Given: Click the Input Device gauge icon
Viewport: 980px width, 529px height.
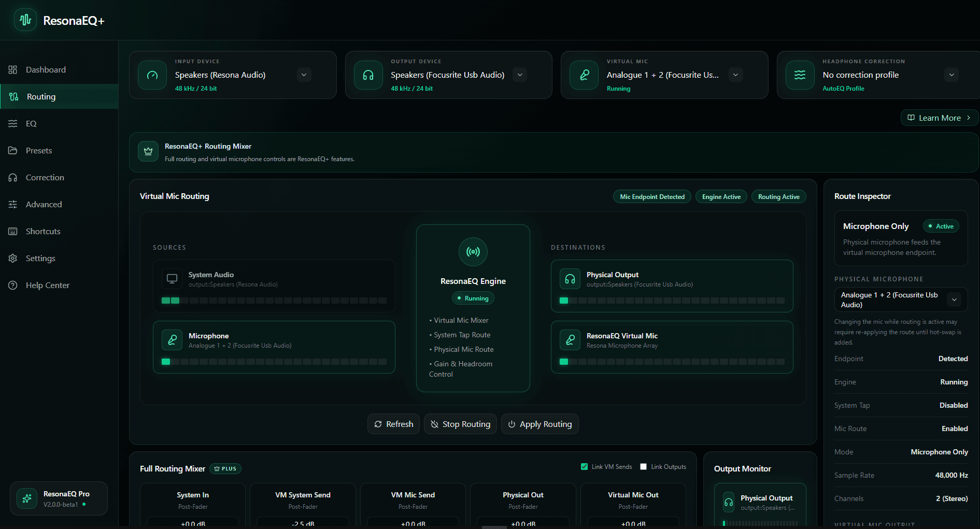Looking at the screenshot, I should point(152,75).
